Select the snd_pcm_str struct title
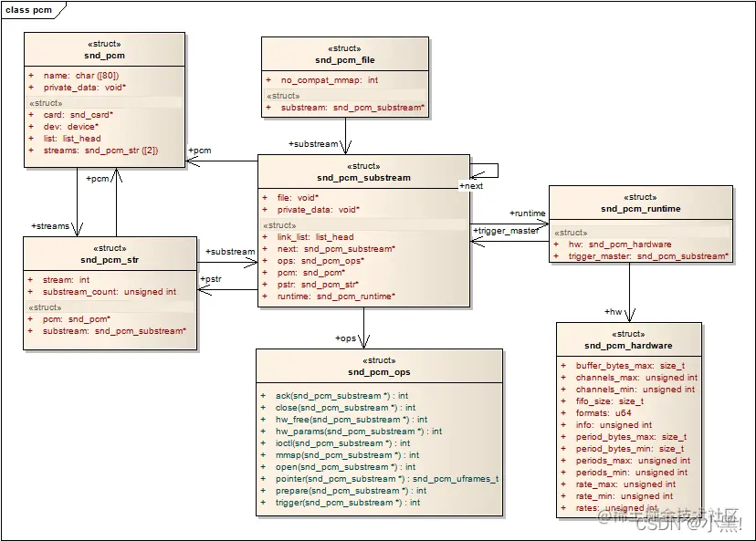 pos(110,260)
